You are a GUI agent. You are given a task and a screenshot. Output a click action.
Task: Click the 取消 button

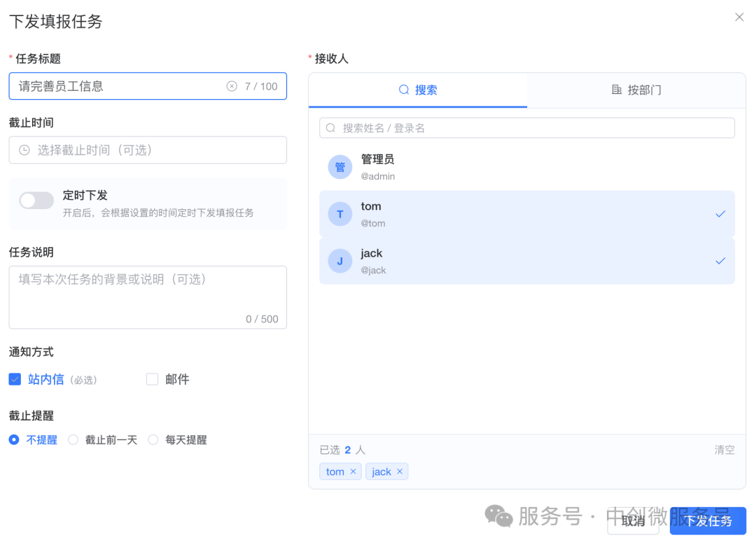pyautogui.click(x=633, y=520)
